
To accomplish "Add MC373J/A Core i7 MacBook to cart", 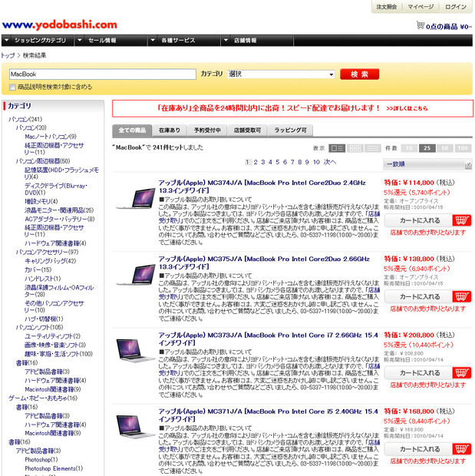I will [427, 373].
